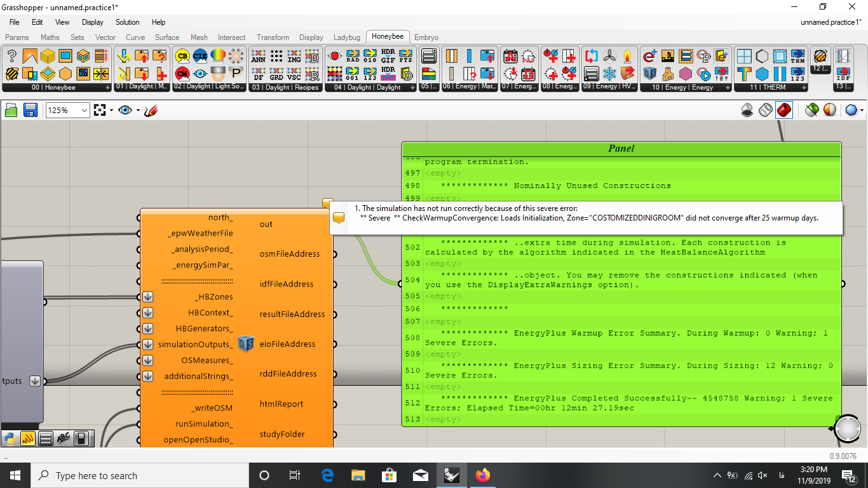The width and height of the screenshot is (868, 488).
Task: Open Firefox from the Windows taskbar
Action: [482, 475]
